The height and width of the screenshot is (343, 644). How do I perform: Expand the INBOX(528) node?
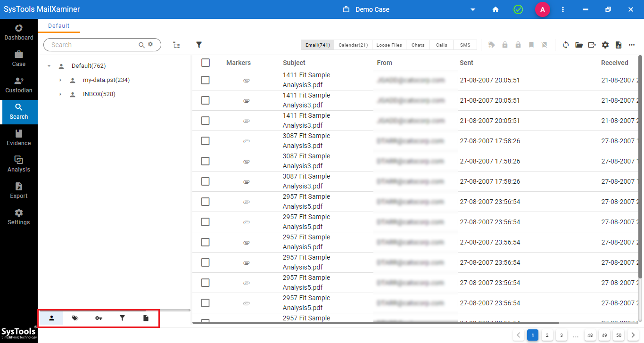60,94
